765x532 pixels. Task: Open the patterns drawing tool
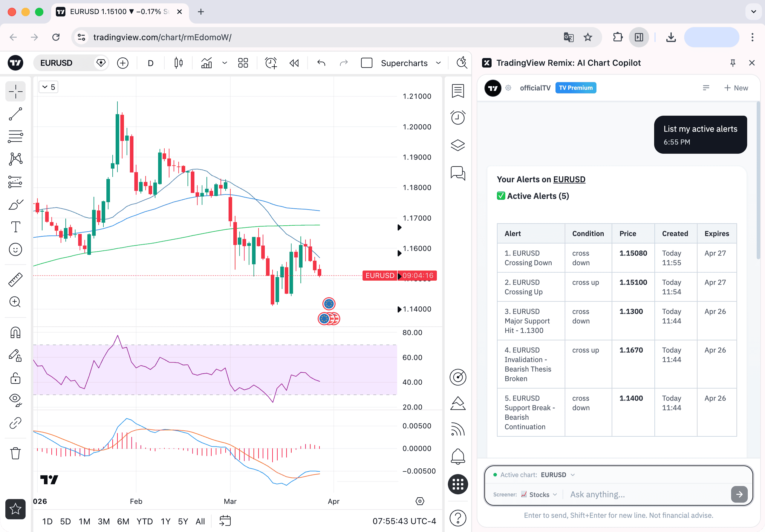[15, 159]
